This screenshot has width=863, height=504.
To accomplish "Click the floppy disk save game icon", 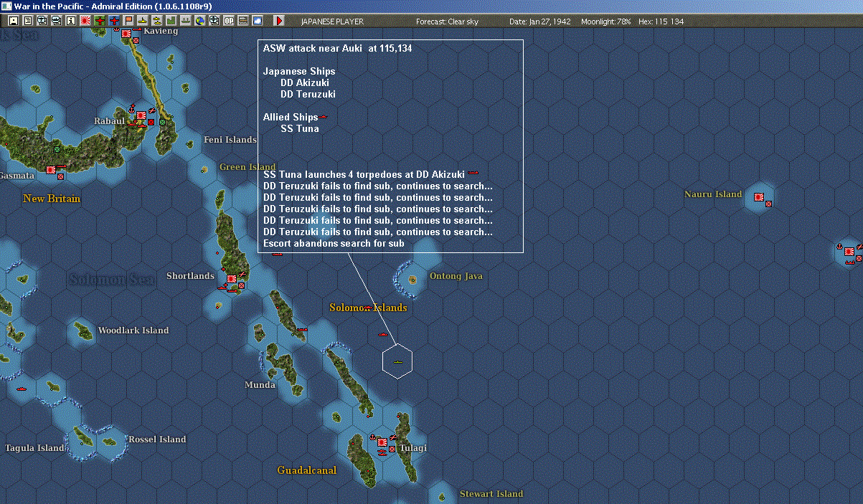I will (14, 21).
